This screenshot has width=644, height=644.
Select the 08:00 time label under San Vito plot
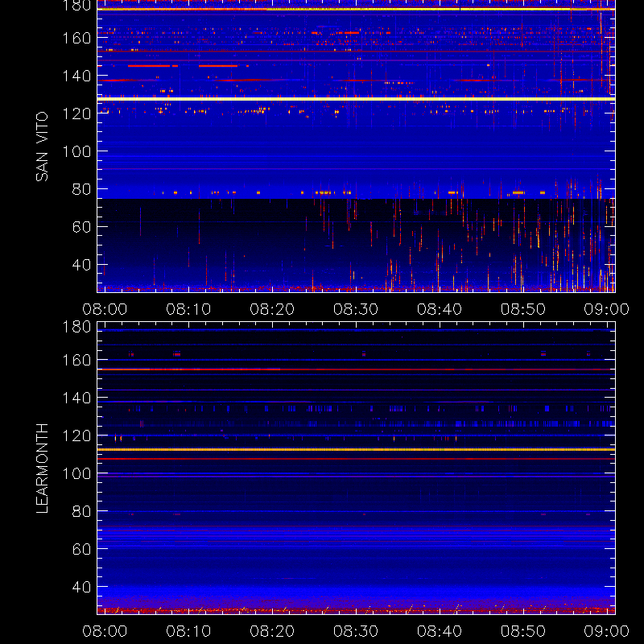pyautogui.click(x=105, y=309)
